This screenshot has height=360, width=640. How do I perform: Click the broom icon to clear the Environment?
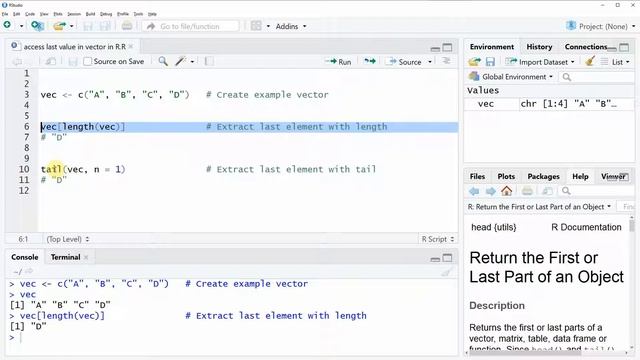pyautogui.click(x=589, y=62)
